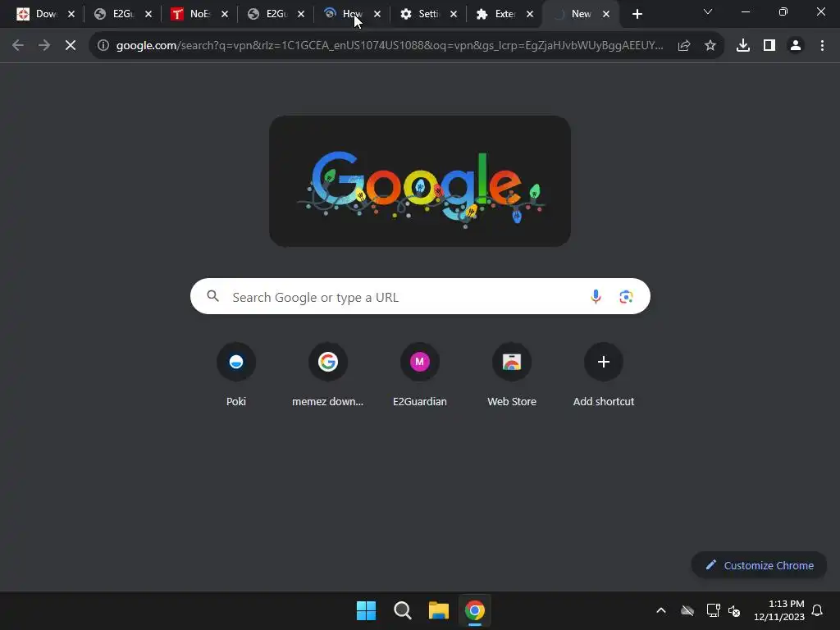Open the Windows Start menu
Viewport: 840px width, 630px height.
pyautogui.click(x=367, y=610)
